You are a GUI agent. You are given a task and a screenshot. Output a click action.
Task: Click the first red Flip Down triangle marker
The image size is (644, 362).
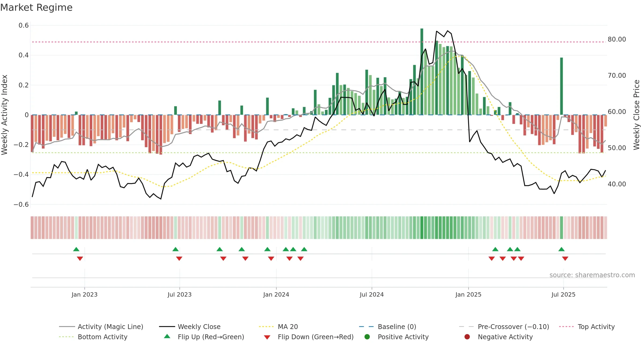coord(80,258)
